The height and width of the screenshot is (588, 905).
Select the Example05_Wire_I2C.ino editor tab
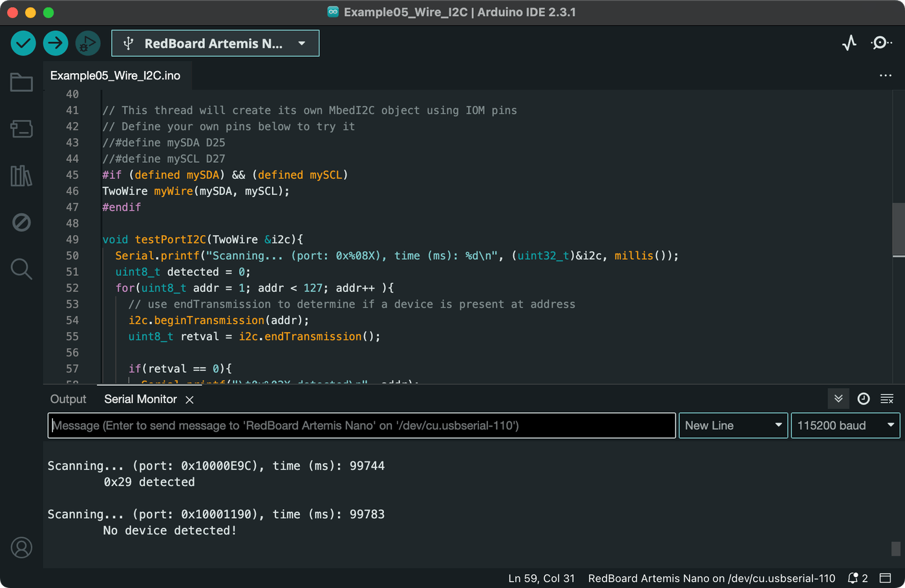[115, 76]
